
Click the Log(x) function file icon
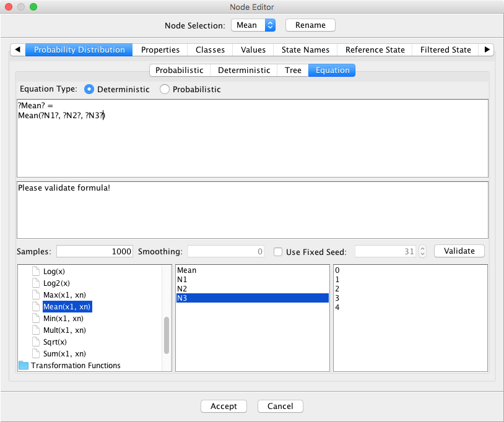[x=36, y=272]
